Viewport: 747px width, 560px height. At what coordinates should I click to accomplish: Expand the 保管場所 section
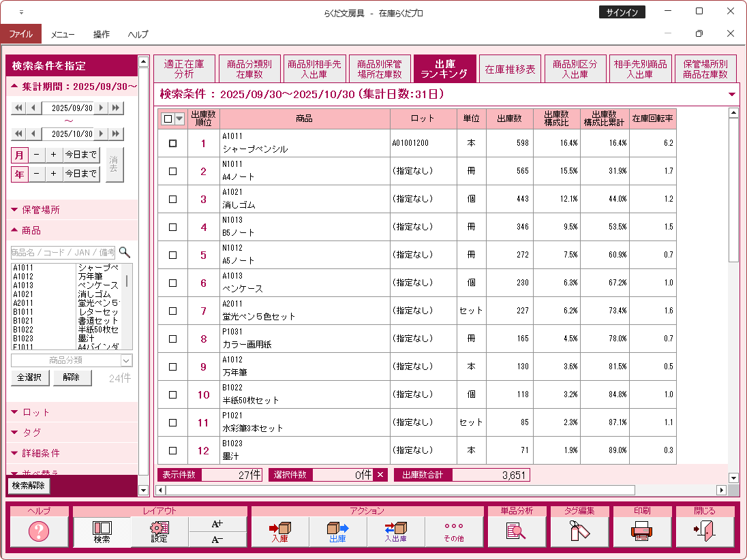[41, 210]
